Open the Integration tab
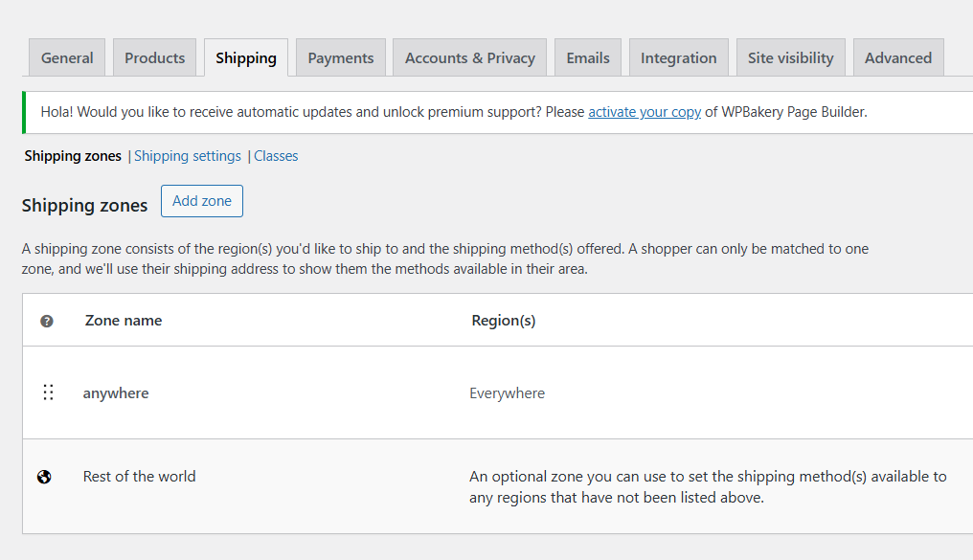Screen dimensions: 973x560 tap(678, 57)
